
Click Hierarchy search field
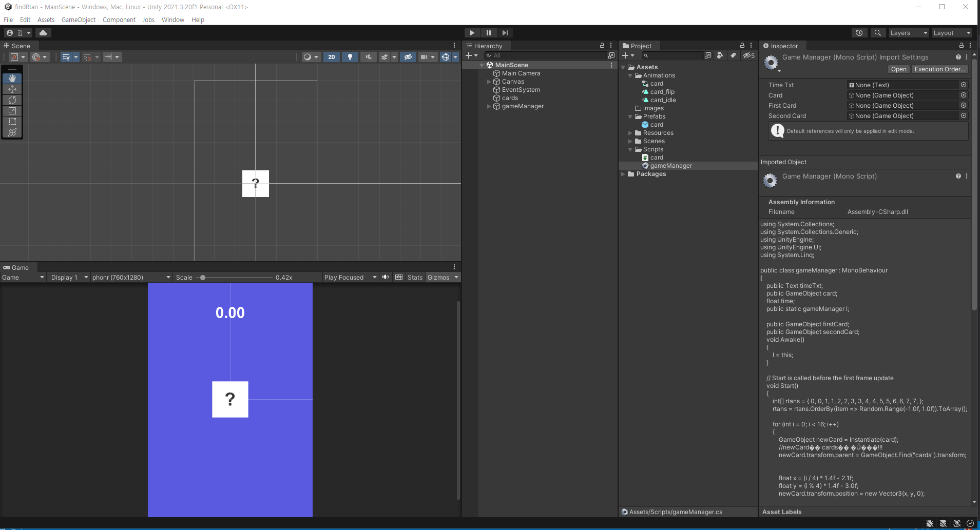545,55
